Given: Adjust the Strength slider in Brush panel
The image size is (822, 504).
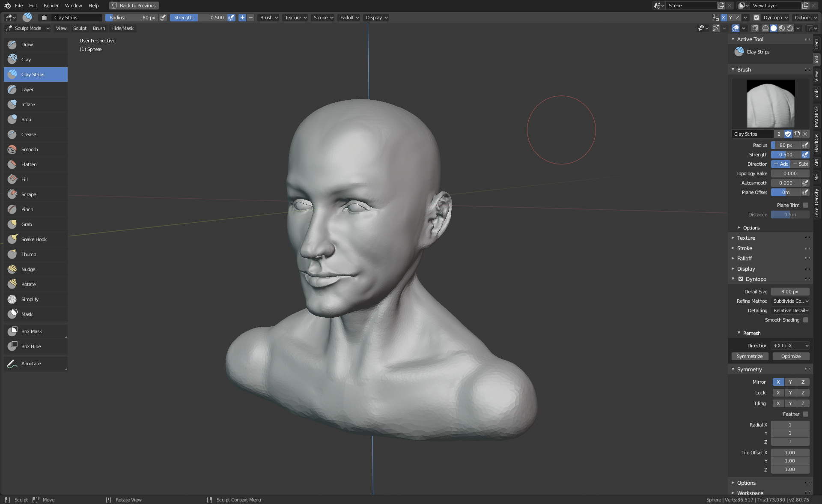Looking at the screenshot, I should pyautogui.click(x=786, y=155).
